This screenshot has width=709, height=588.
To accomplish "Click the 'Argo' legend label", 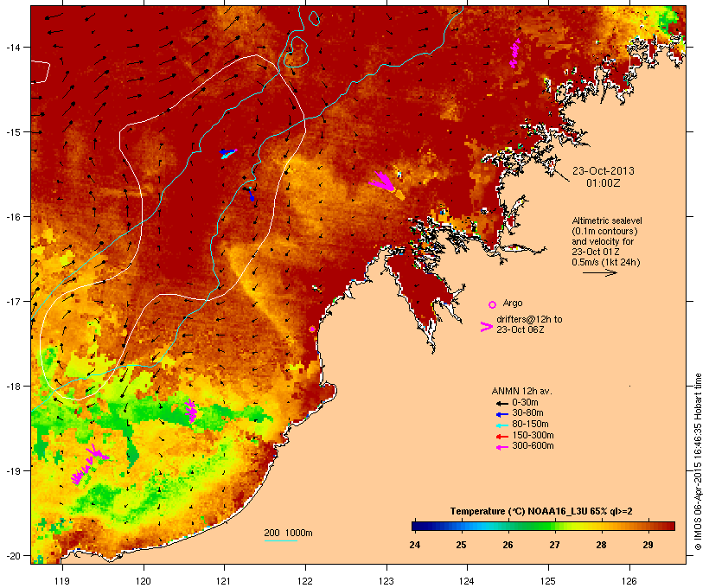I will coord(513,303).
